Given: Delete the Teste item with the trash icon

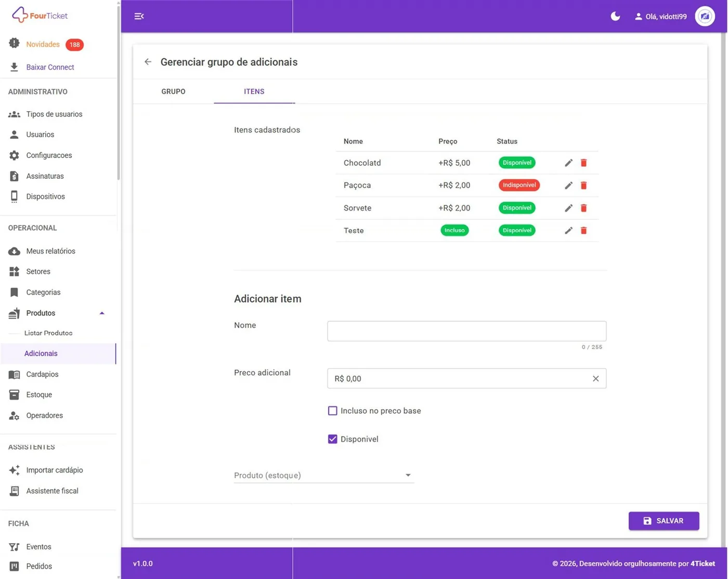Looking at the screenshot, I should coord(583,230).
